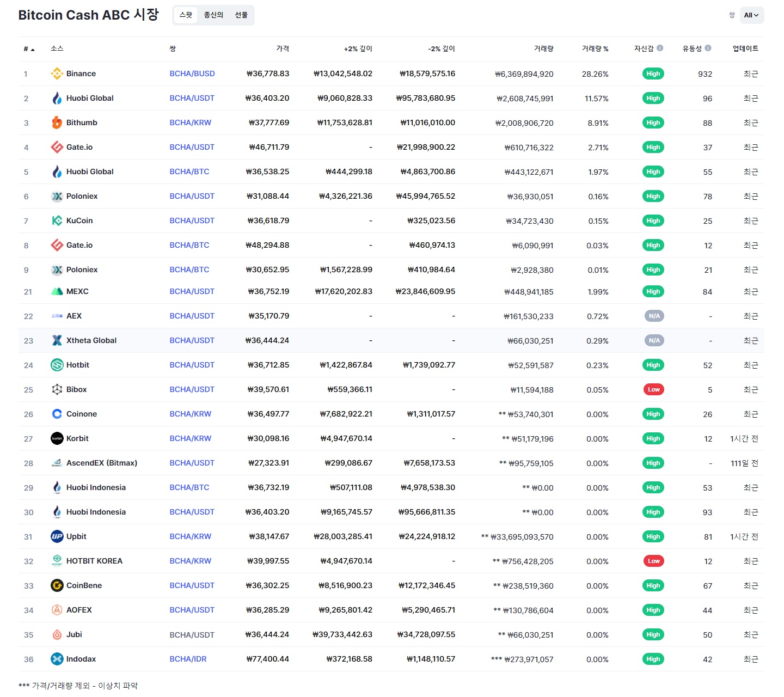Switch to the 종신의 tab
The width and height of the screenshot is (784, 697).
point(213,15)
